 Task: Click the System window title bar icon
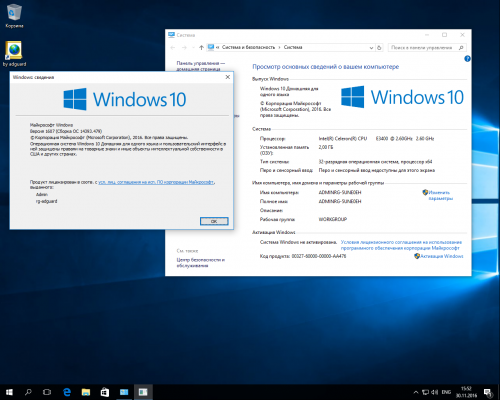pos(171,35)
